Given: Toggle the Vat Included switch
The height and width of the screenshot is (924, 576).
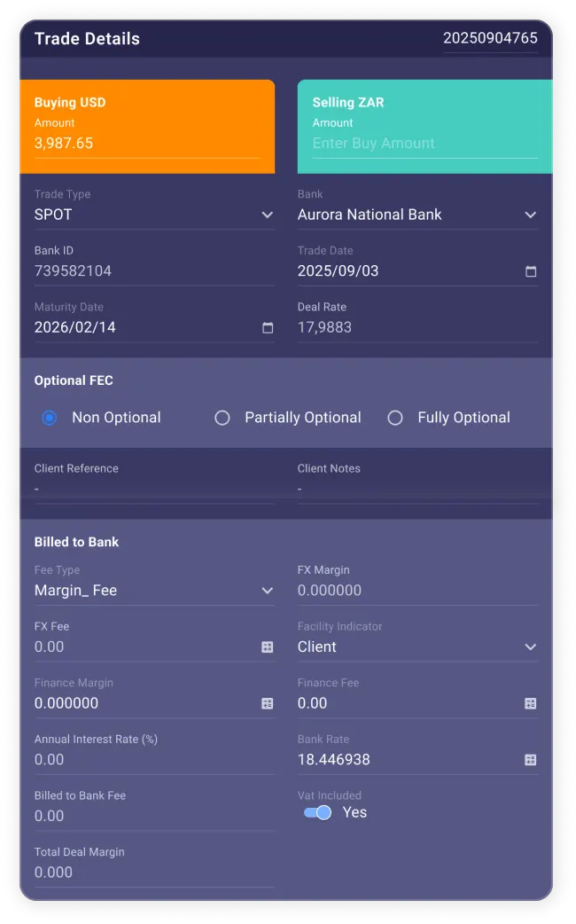Looking at the screenshot, I should point(317,812).
